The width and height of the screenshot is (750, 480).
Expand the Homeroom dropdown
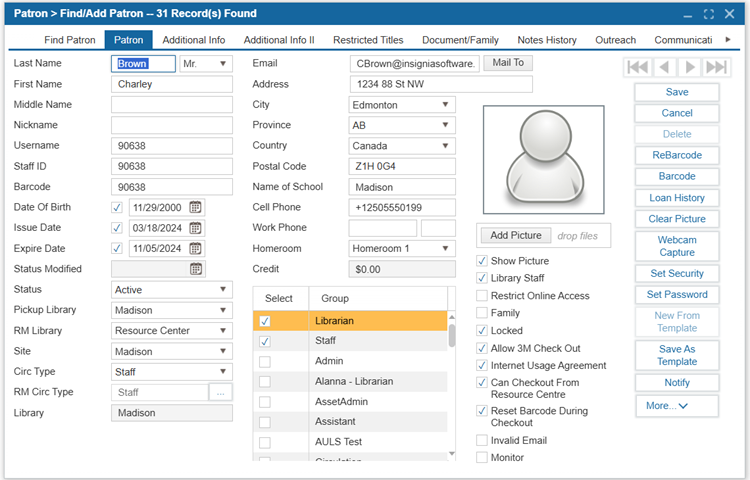point(402,249)
